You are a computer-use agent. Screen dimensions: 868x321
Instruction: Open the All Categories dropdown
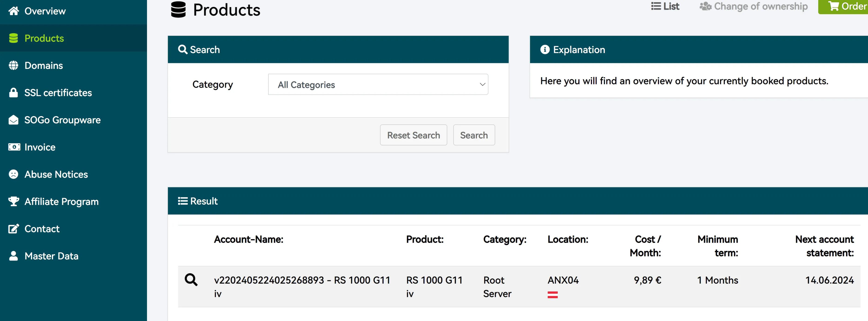(378, 84)
